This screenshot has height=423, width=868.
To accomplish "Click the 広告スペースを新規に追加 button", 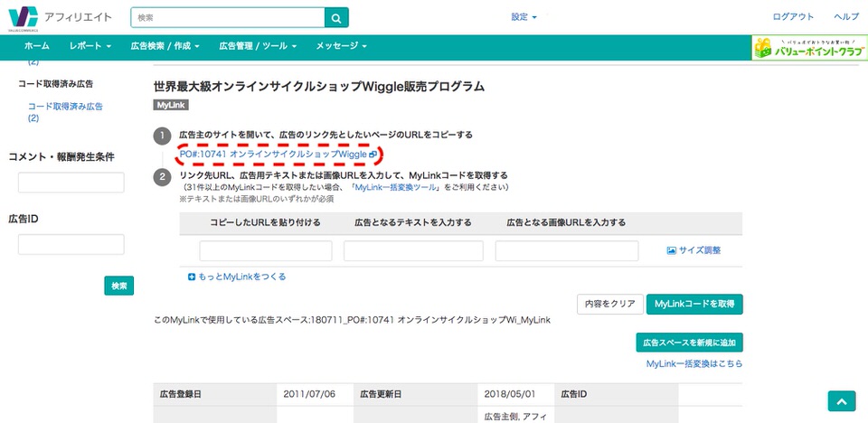I will (689, 343).
